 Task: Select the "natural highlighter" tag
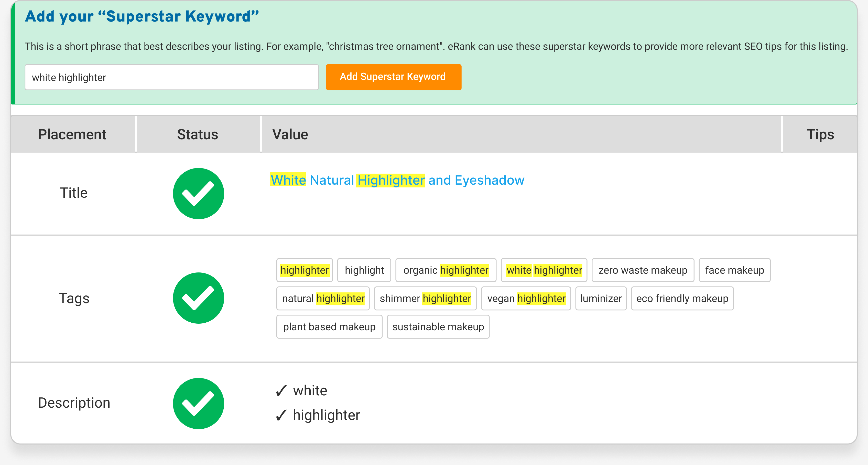(x=323, y=298)
